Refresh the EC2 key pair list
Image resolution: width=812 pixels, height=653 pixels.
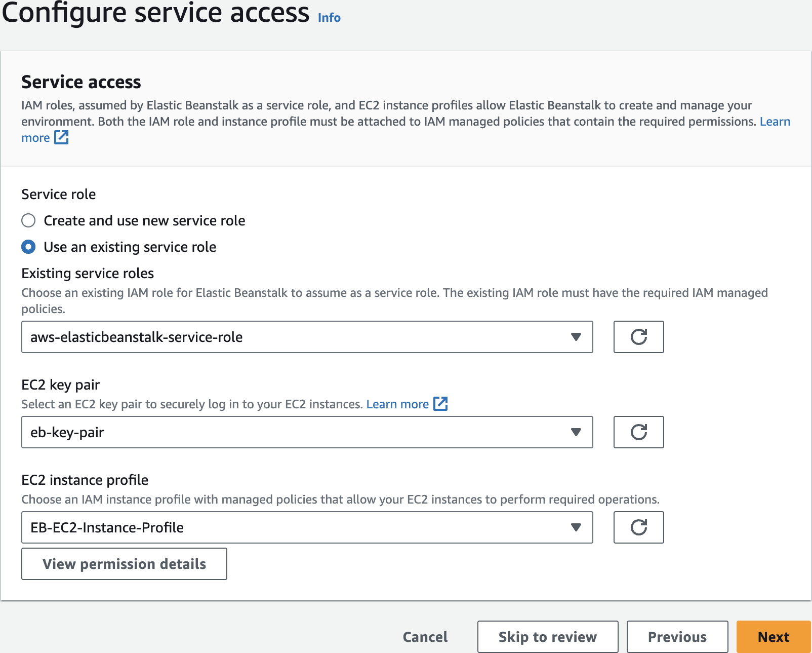(638, 432)
